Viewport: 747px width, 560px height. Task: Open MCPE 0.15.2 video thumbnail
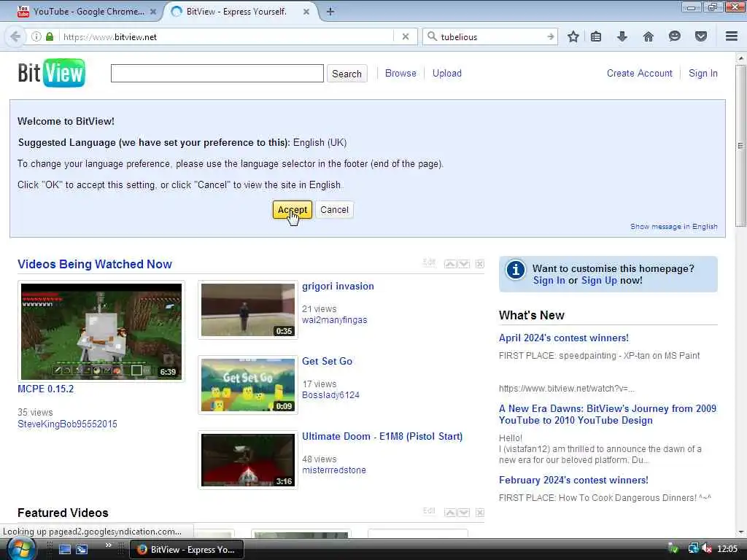point(101,331)
